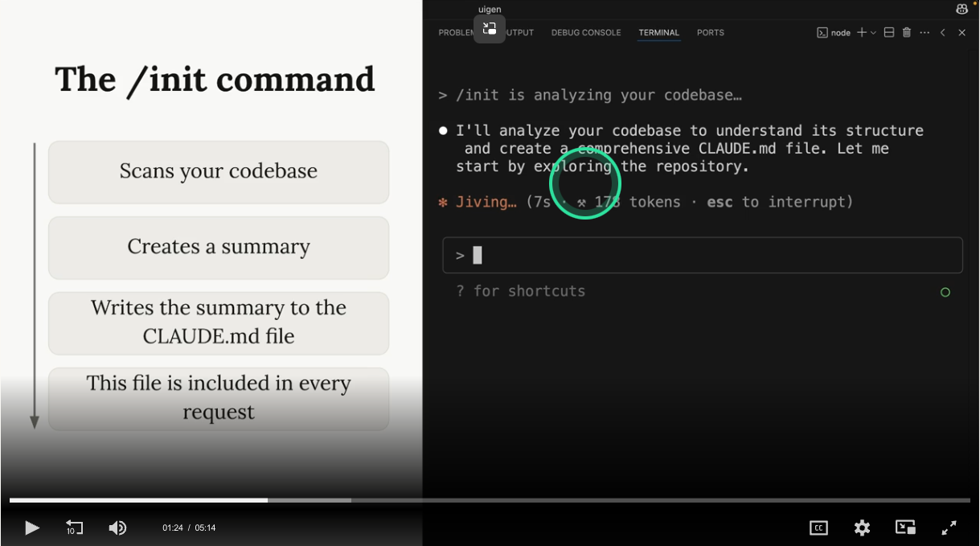Enter fullscreen video mode
The height and width of the screenshot is (546, 980).
click(x=949, y=528)
